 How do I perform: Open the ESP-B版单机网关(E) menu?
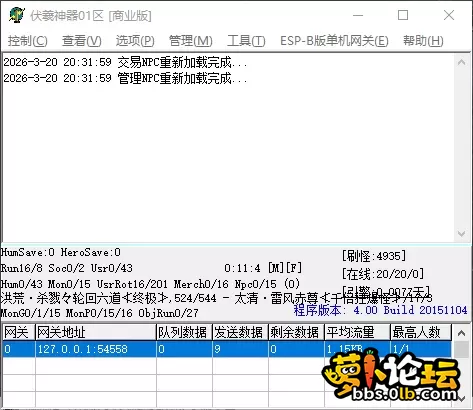coord(334,41)
